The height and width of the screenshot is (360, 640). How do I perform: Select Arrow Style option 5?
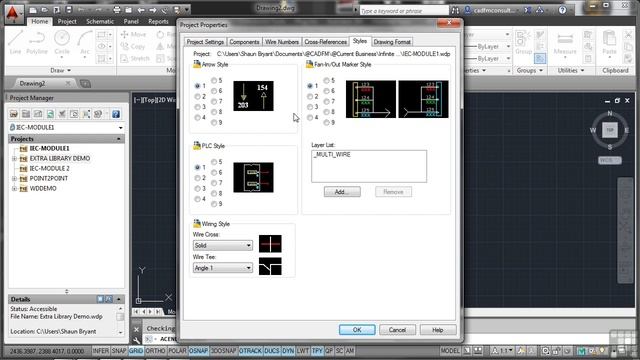click(x=214, y=81)
